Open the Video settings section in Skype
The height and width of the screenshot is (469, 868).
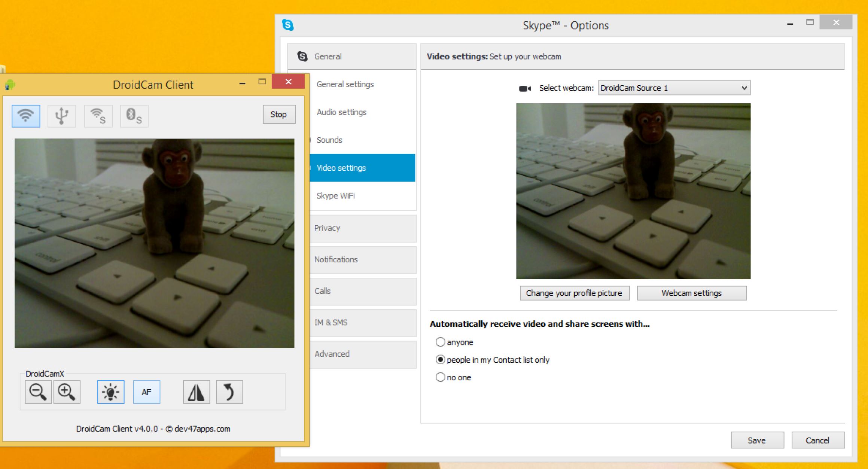coord(355,168)
